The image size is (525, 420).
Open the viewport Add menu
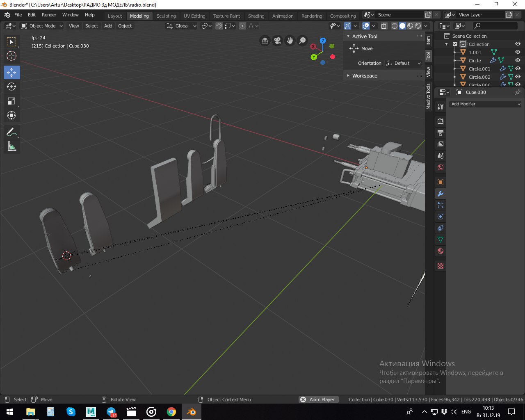coord(108,26)
